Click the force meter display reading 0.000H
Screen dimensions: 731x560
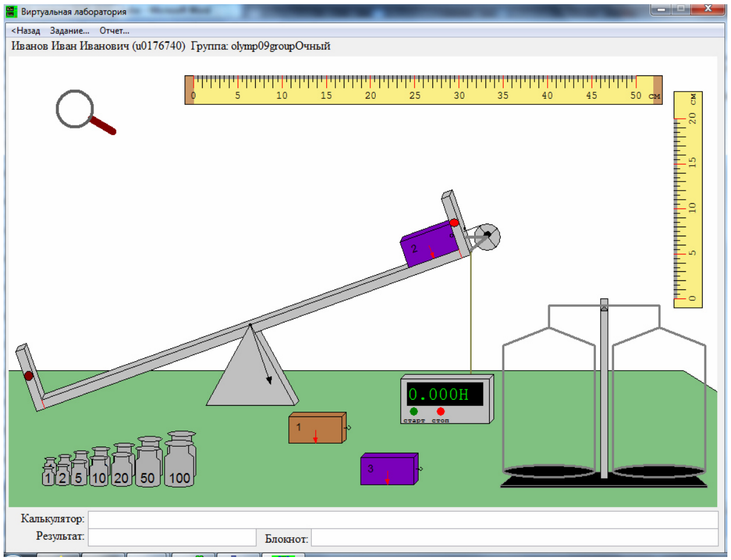445,394
